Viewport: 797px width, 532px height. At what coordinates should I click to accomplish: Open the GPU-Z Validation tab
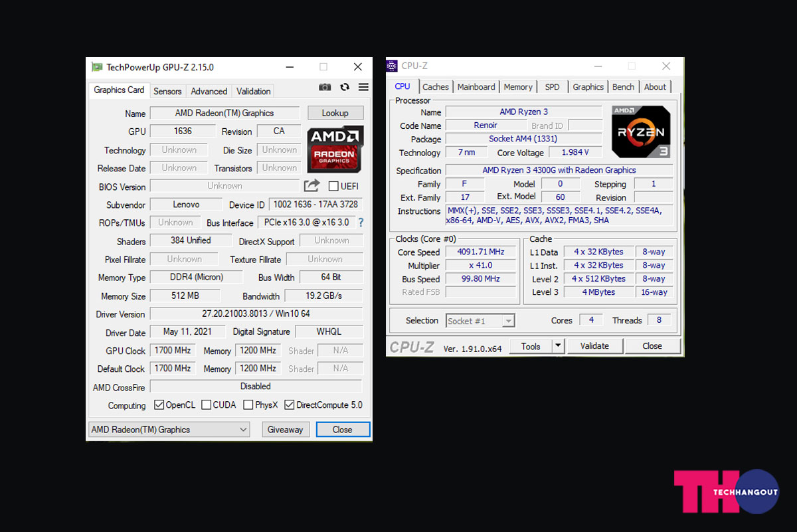pyautogui.click(x=254, y=92)
